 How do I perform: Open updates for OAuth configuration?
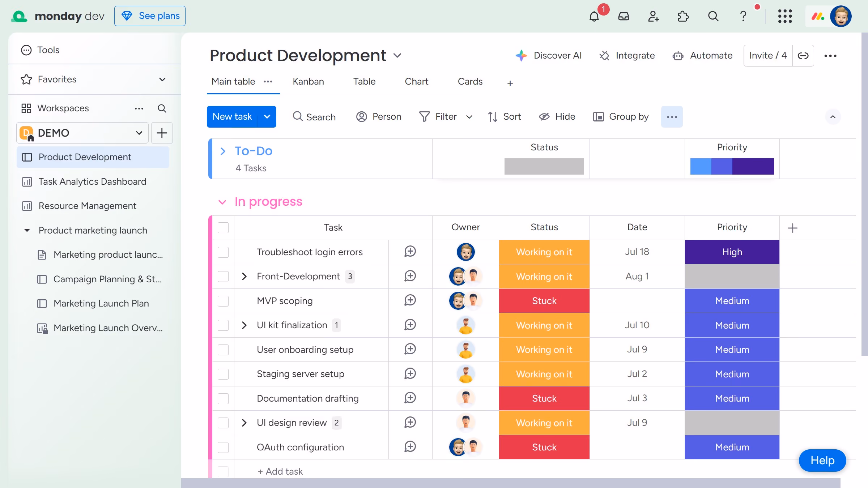pyautogui.click(x=410, y=447)
